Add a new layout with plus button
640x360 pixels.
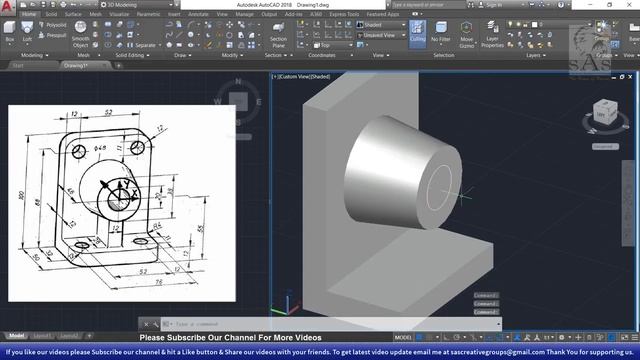coord(89,336)
